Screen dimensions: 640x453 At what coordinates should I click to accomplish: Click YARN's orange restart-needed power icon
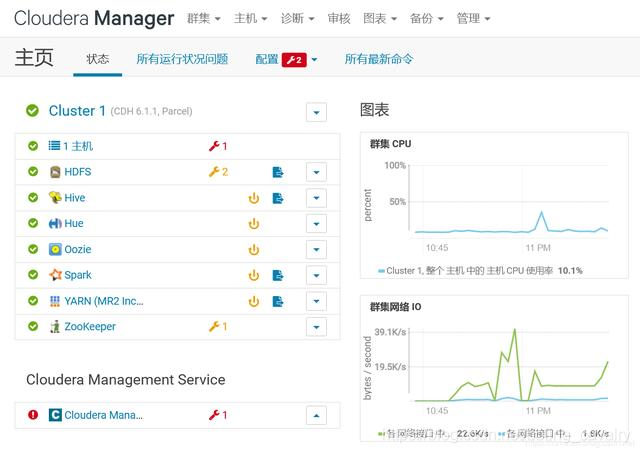tap(254, 302)
